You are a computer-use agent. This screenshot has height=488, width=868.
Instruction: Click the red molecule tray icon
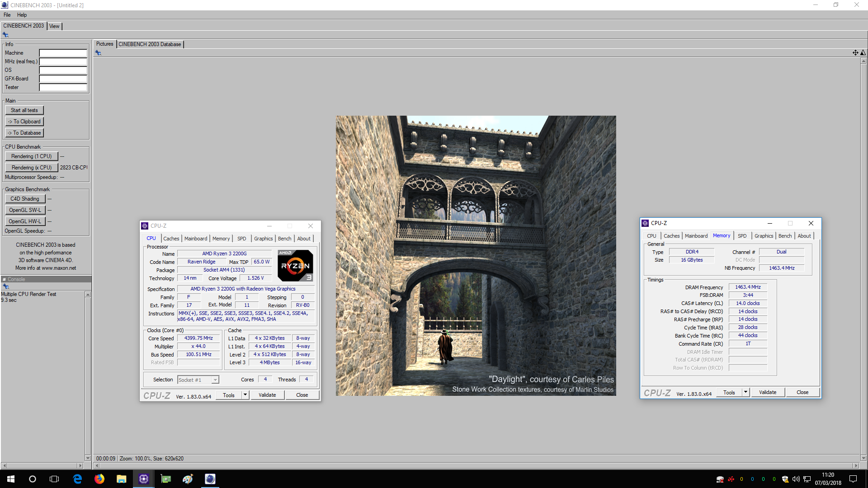(x=731, y=479)
